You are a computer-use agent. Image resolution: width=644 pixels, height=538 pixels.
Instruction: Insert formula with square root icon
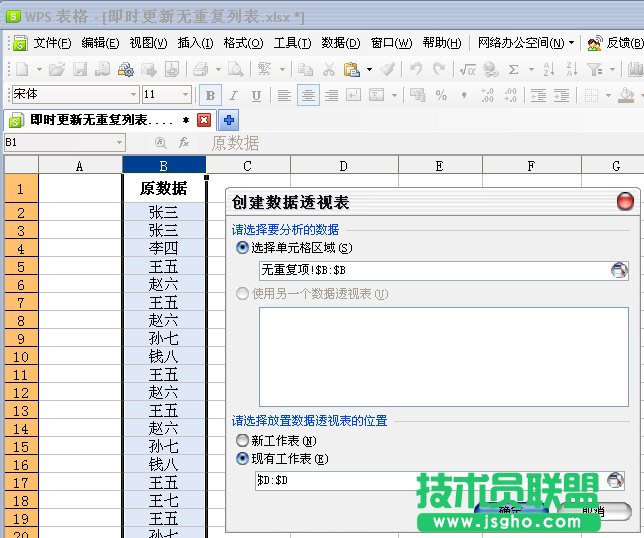tap(467, 69)
